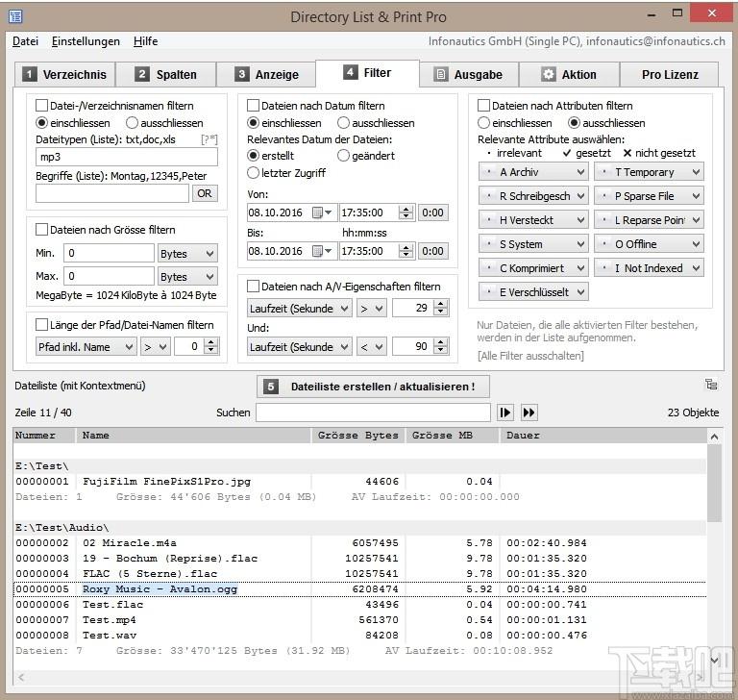This screenshot has width=738, height=700.
Task: Click the Dateitypen field containing mp3
Action: (x=127, y=157)
